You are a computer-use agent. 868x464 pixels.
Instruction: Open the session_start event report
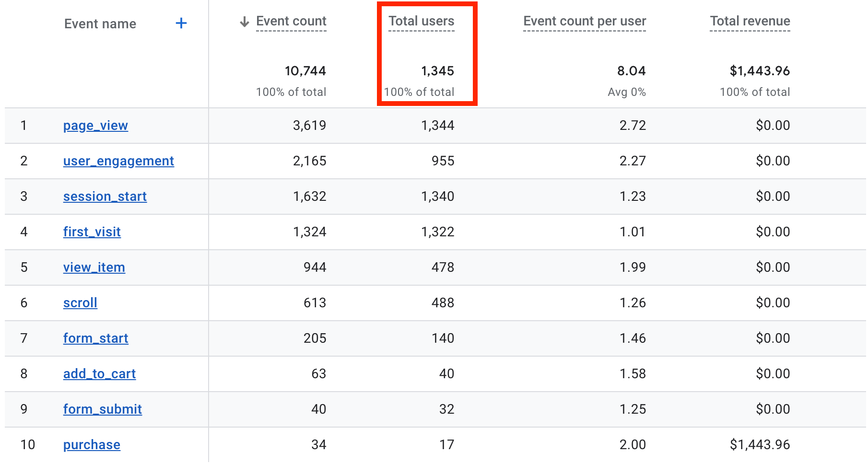pyautogui.click(x=105, y=197)
